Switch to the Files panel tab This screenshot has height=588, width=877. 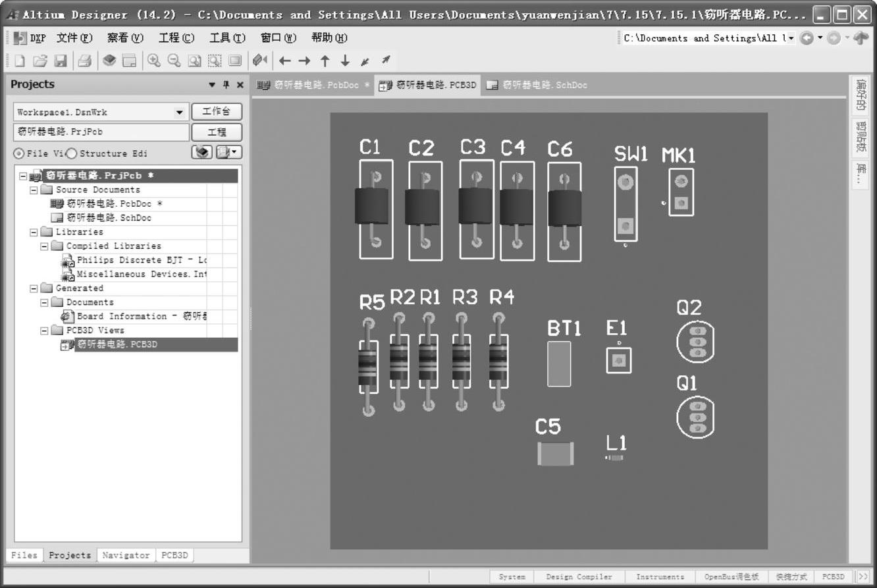pos(24,555)
